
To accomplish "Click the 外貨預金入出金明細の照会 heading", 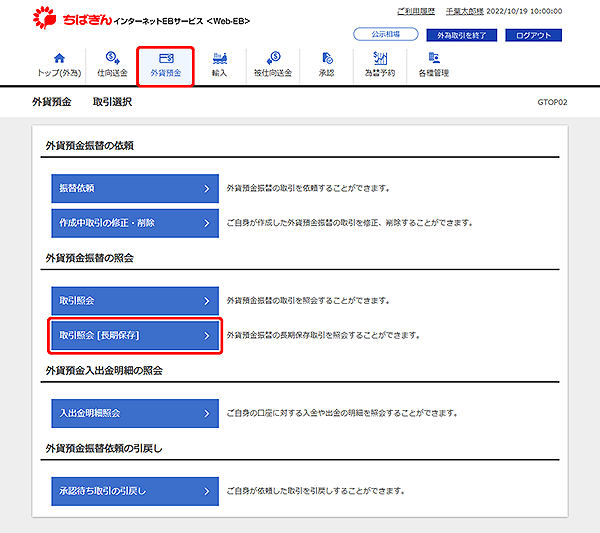I will (104, 370).
